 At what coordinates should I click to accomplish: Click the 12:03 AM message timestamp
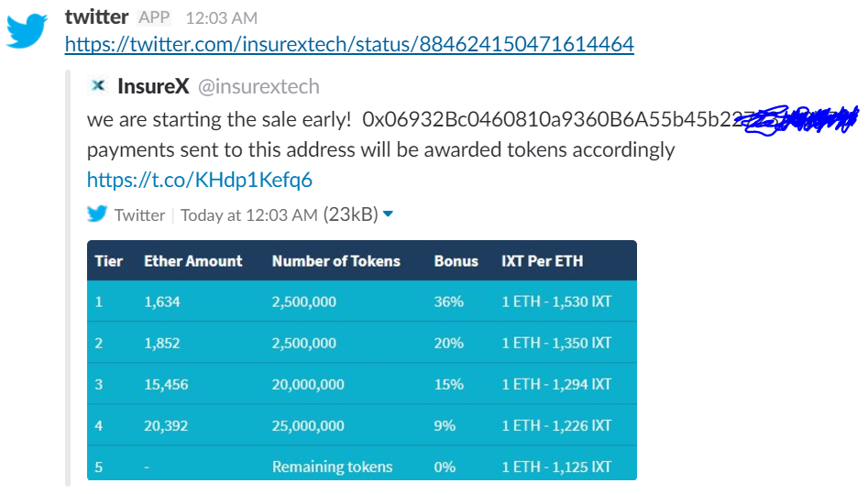(222, 18)
